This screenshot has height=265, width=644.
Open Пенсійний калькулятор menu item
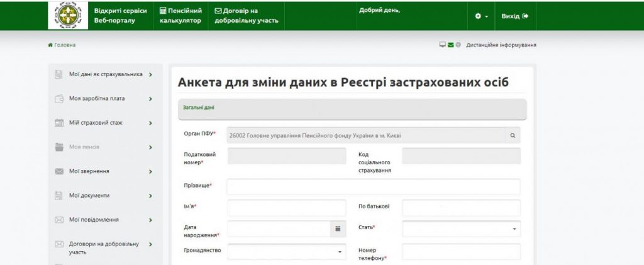(180, 16)
